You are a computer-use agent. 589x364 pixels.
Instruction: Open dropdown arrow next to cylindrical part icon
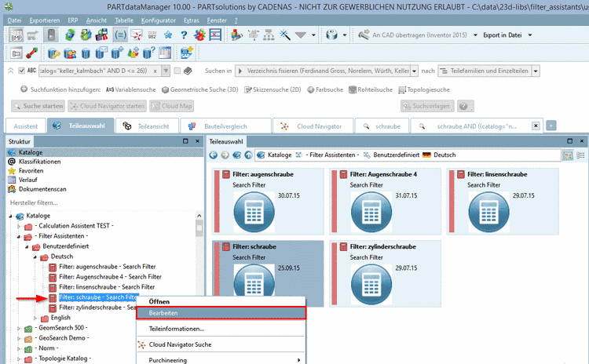tap(345, 35)
